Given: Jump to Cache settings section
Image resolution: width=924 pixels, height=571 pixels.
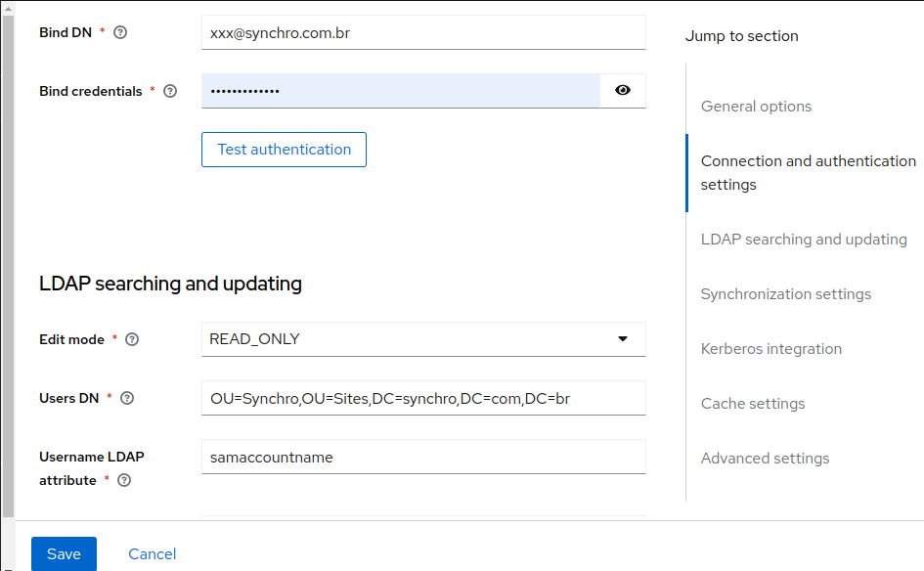Looking at the screenshot, I should pos(752,403).
